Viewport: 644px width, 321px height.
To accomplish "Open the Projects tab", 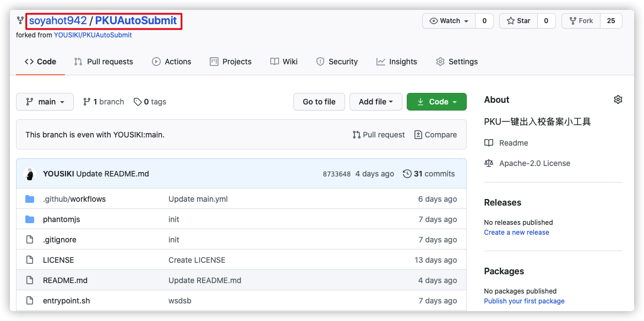I will tap(231, 62).
